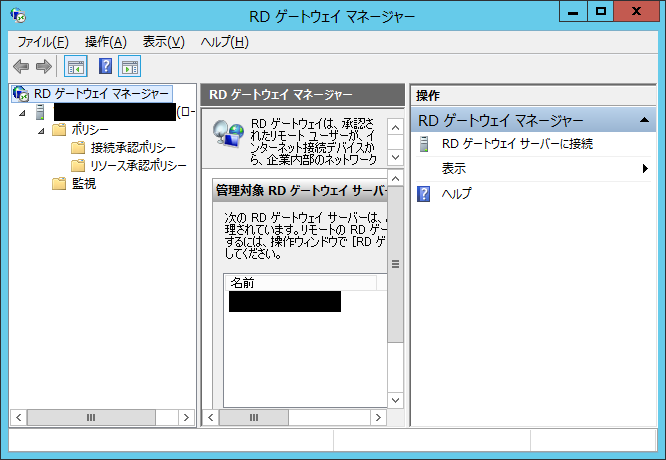Click tree pane scroll right arrow

[x=186, y=418]
